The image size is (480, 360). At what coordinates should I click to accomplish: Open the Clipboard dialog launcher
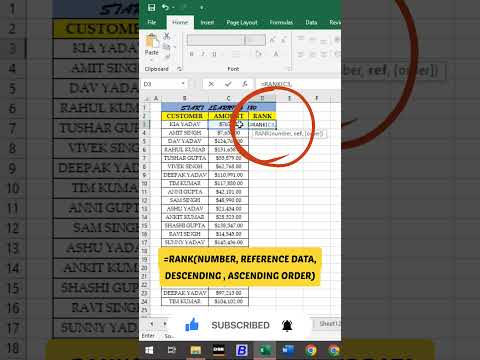[179, 69]
